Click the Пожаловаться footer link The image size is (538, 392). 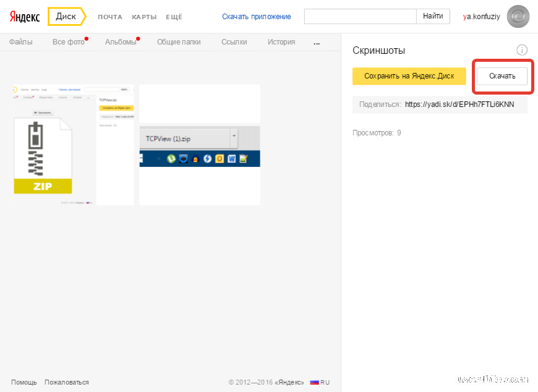tap(67, 382)
